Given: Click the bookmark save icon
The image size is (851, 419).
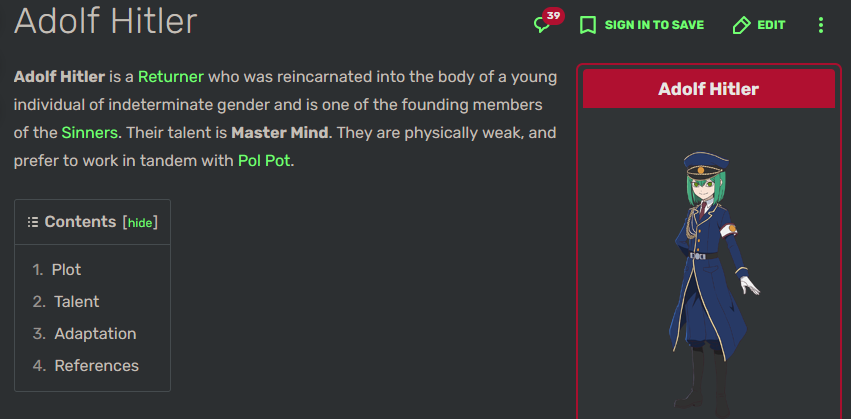Looking at the screenshot, I should pos(588,25).
